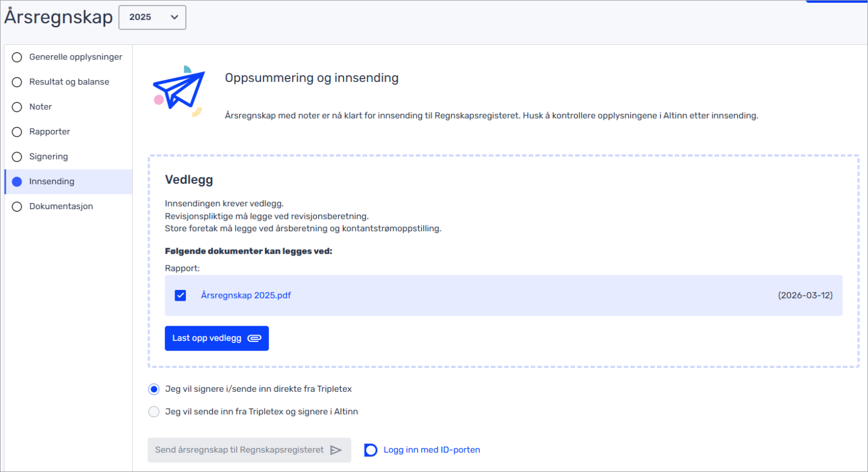This screenshot has height=472, width=868.
Task: Click the Innsending filled status circle
Action: (17, 181)
